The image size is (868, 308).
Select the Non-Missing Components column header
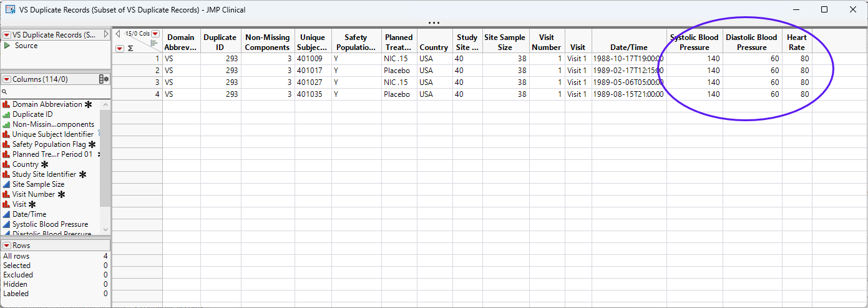tap(267, 42)
